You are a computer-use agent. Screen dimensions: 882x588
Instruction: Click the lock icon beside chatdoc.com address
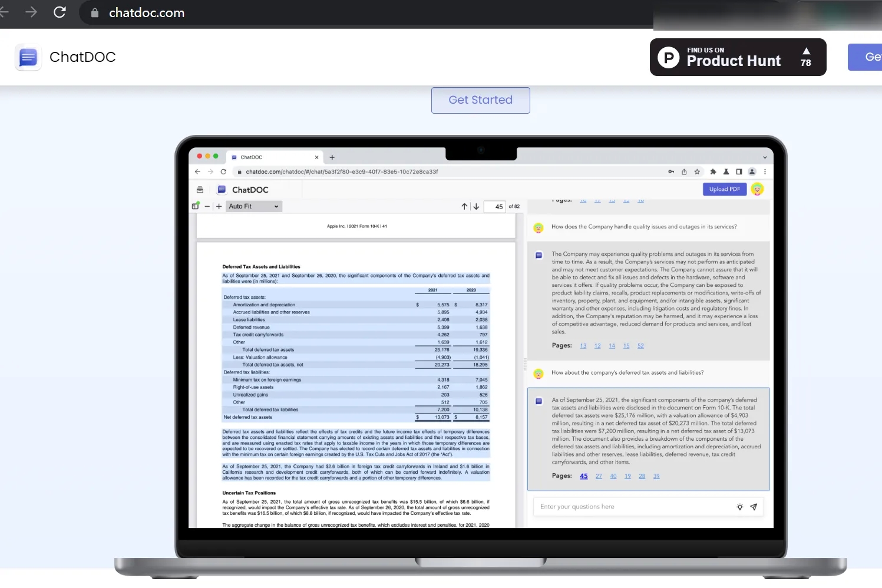pos(94,12)
